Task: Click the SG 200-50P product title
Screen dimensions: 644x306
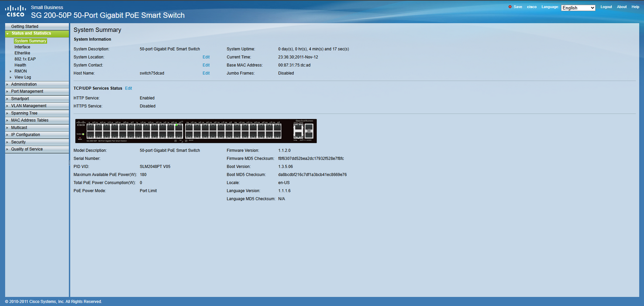Action: pos(108,15)
